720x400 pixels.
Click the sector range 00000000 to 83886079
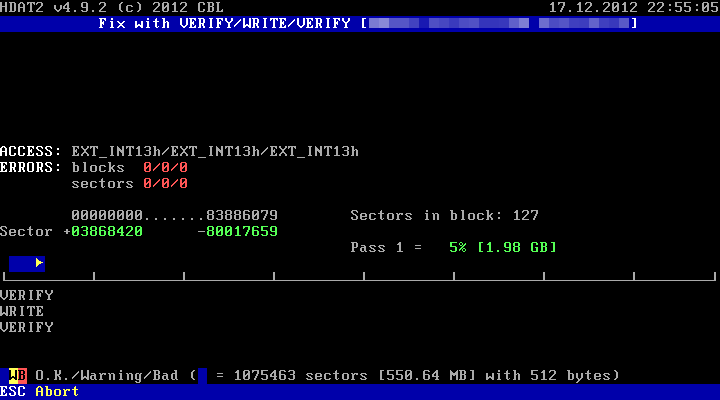tap(174, 215)
